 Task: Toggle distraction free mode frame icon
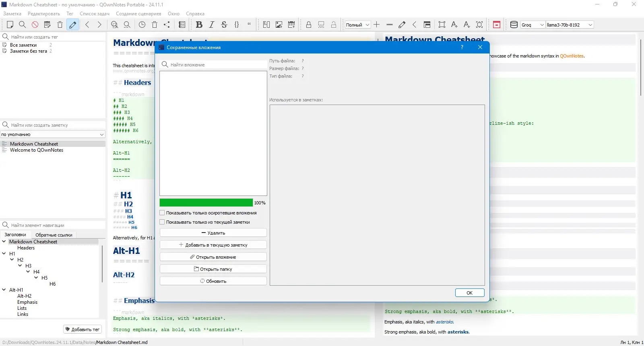click(x=442, y=25)
